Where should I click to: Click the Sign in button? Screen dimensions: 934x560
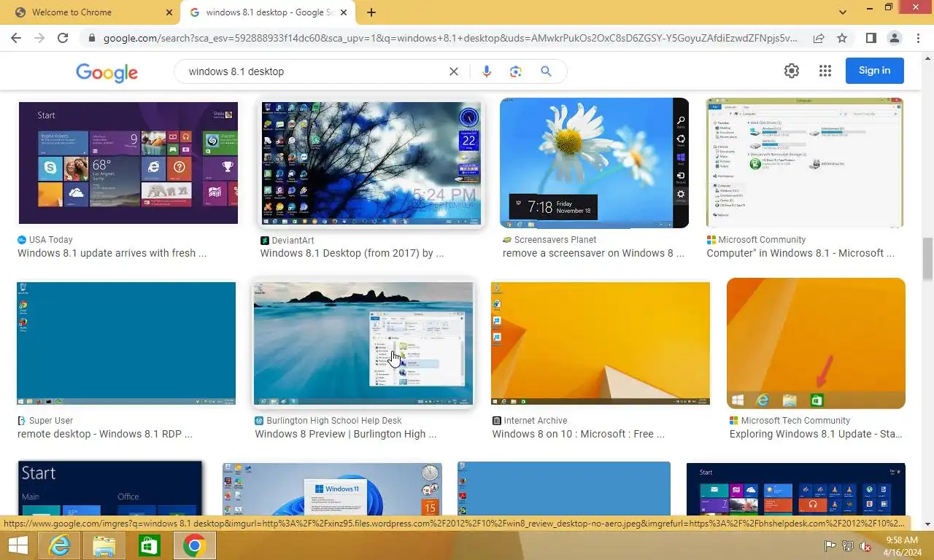point(874,71)
